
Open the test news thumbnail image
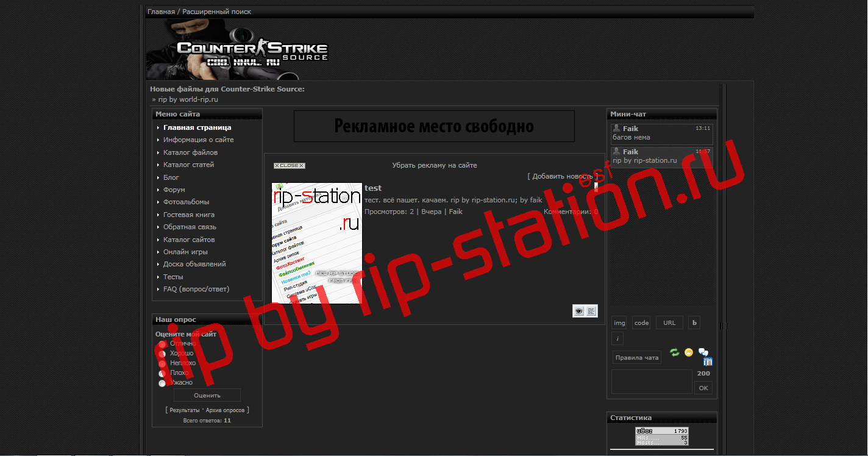click(316, 243)
